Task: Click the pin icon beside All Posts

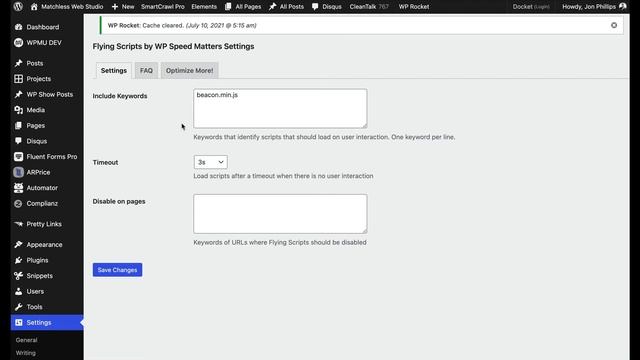Action: pyautogui.click(x=273, y=7)
